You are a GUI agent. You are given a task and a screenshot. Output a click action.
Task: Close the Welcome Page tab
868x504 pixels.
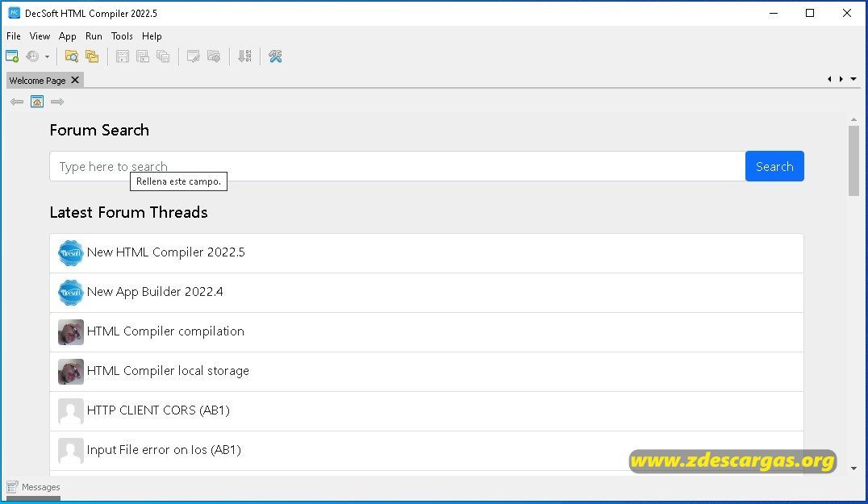click(75, 80)
